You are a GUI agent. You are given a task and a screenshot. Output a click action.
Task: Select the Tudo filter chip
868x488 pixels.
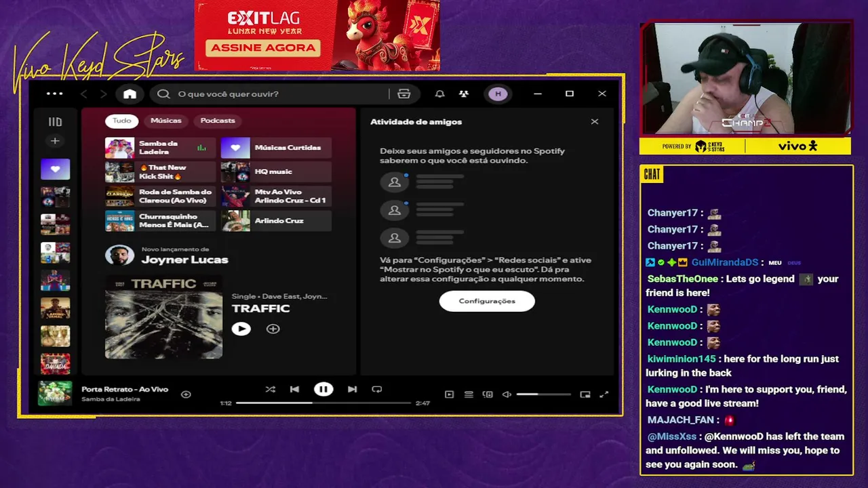[122, 121]
